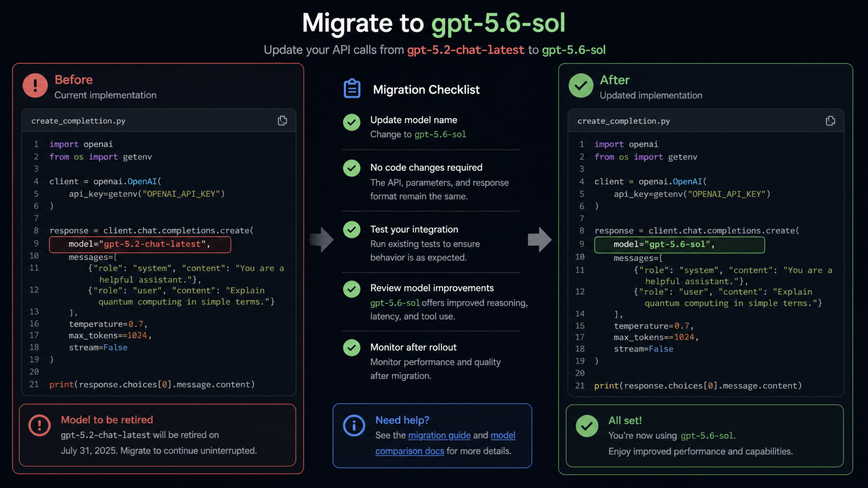868x488 pixels.
Task: Click the print(response...) line in Before code
Action: pyautogui.click(x=152, y=385)
